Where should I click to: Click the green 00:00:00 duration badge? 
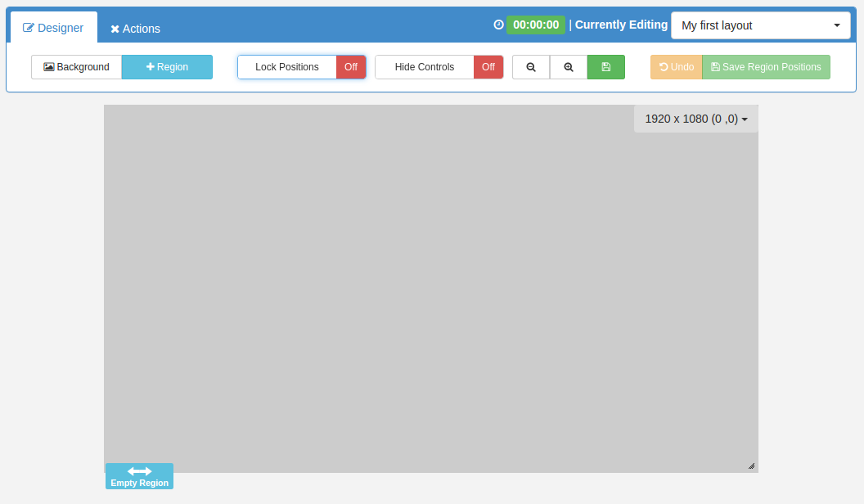pos(536,25)
